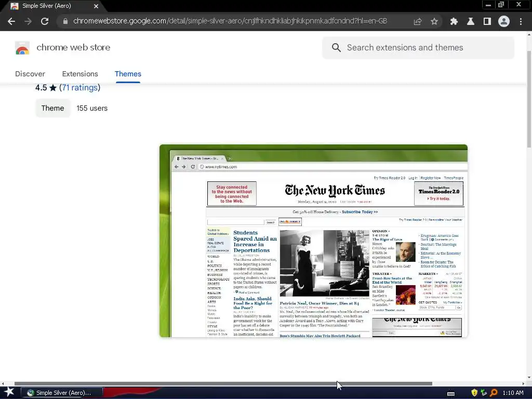Screen dimensions: 532x399
Task: Reload the current page
Action: pyautogui.click(x=45, y=21)
